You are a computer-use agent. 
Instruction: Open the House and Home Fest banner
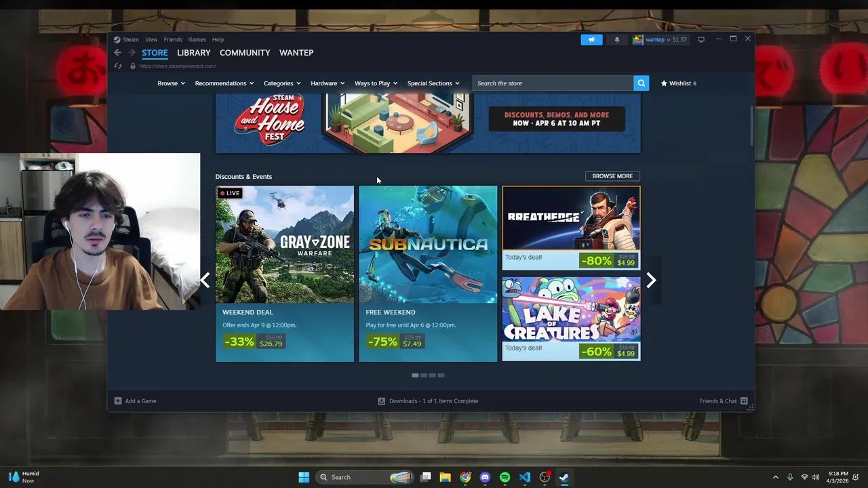pyautogui.click(x=428, y=123)
